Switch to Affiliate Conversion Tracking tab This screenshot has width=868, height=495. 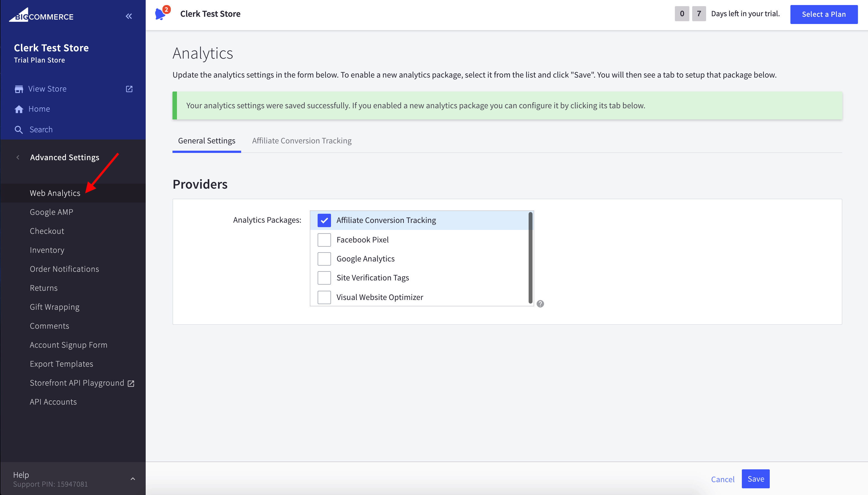click(x=302, y=140)
